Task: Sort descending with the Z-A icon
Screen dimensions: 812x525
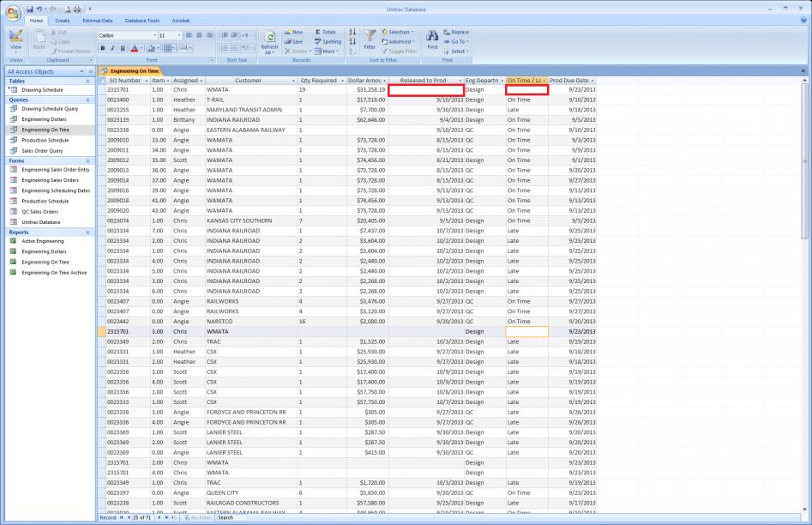Action: pyautogui.click(x=352, y=41)
